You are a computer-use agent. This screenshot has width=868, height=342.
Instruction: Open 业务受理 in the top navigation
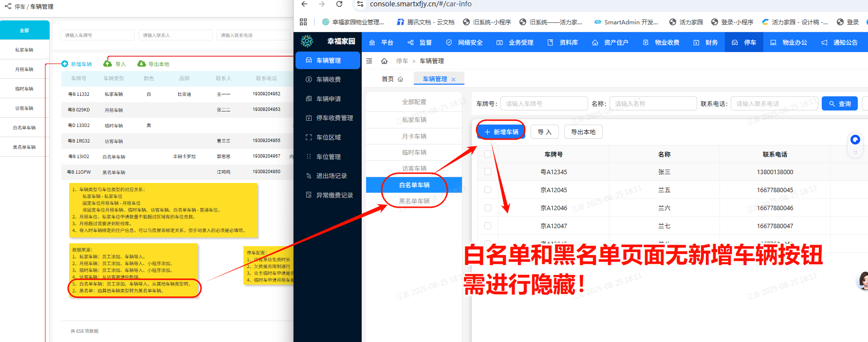[x=515, y=43]
